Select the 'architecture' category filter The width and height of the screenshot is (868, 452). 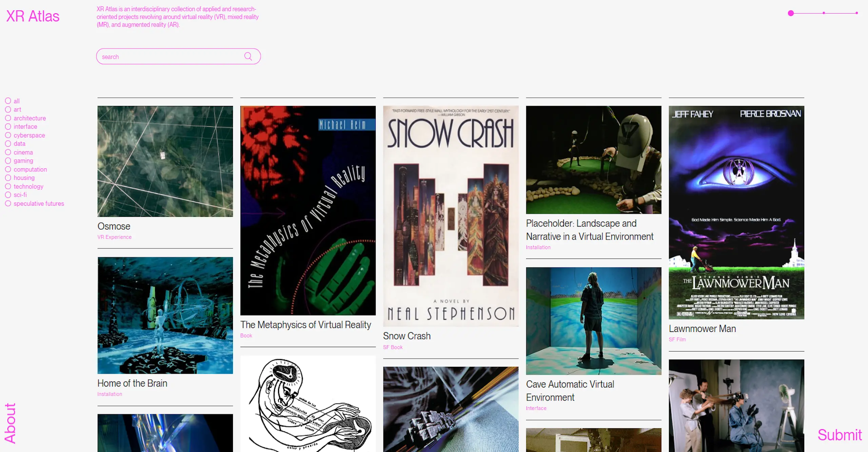pos(8,118)
